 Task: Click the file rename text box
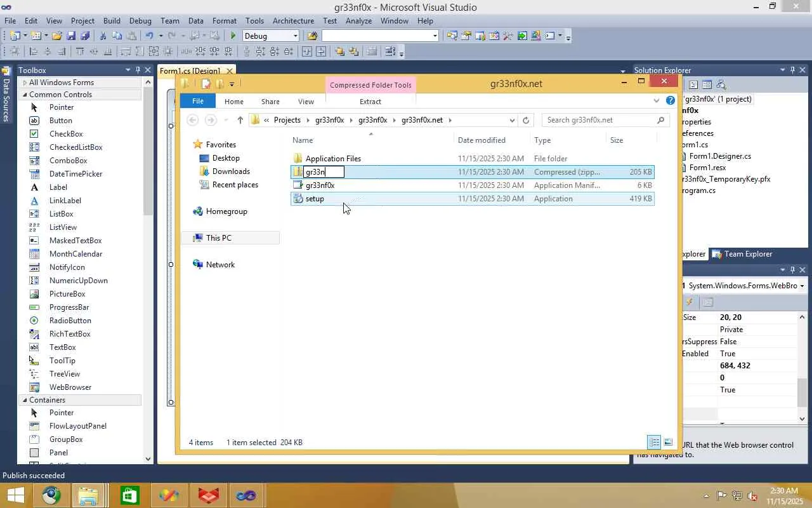(x=324, y=172)
